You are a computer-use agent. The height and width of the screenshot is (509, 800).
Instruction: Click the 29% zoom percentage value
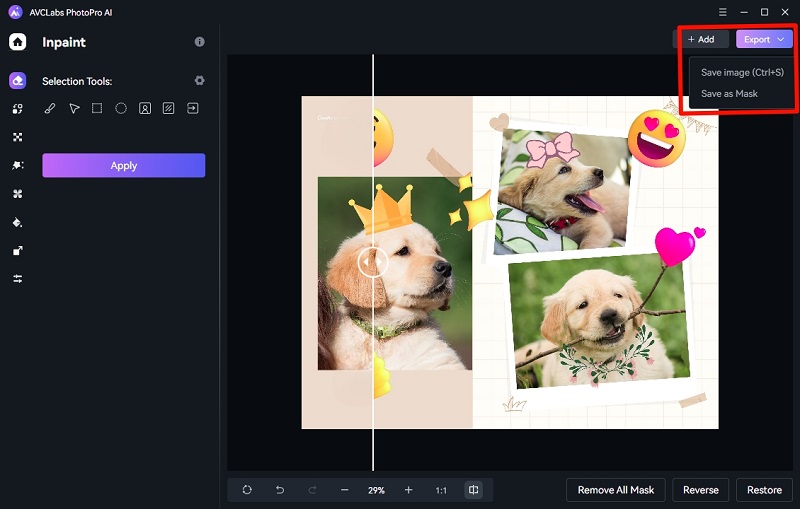(x=377, y=490)
